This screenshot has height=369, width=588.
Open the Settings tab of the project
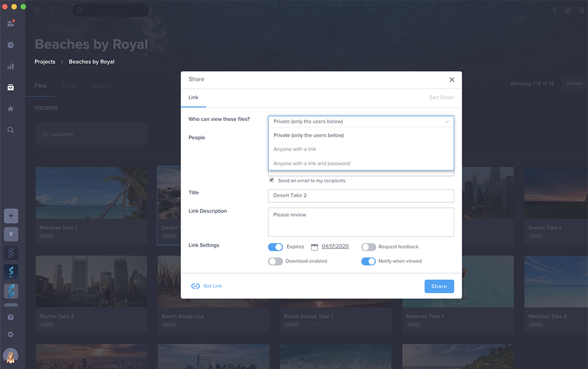tap(101, 86)
